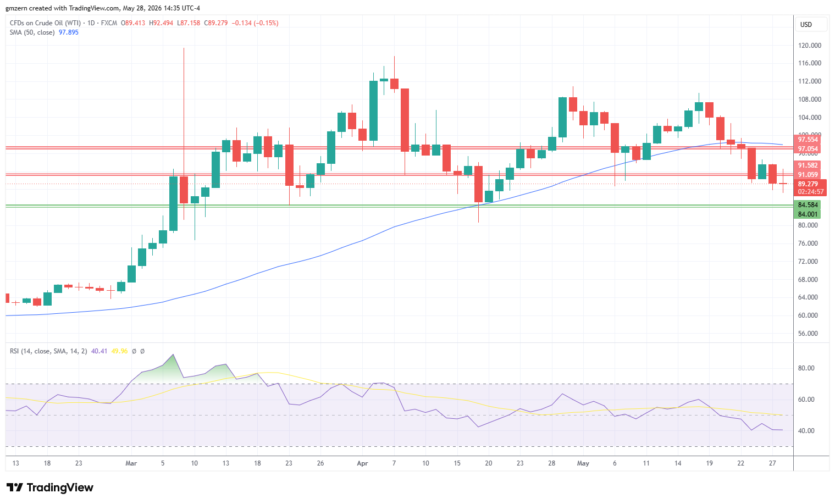
Task: Click the green 84.584 support label
Action: tap(808, 205)
